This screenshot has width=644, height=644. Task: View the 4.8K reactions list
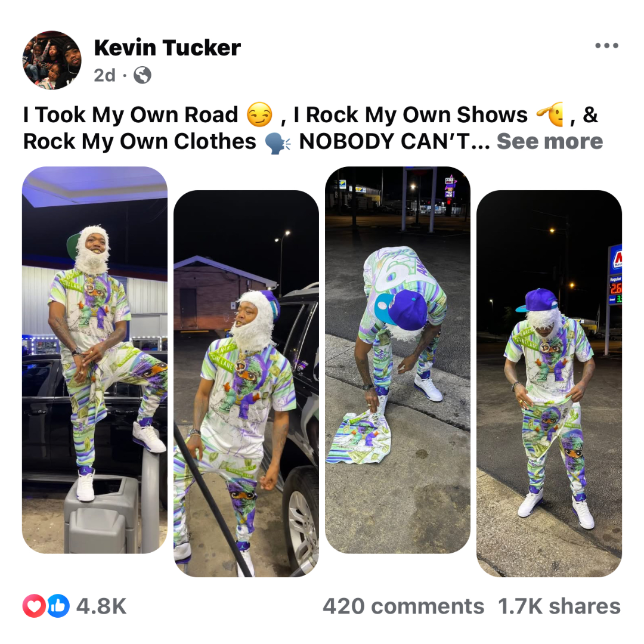pos(101,606)
